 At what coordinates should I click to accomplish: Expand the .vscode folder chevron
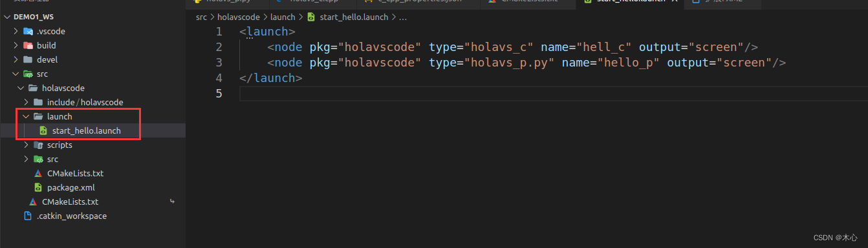click(x=16, y=31)
